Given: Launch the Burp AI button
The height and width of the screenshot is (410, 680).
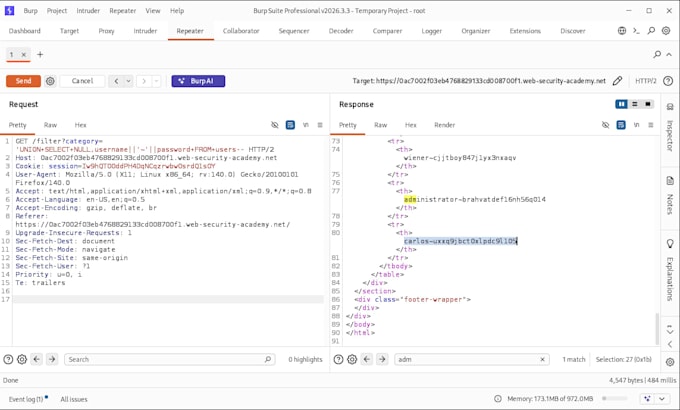Looking at the screenshot, I should (198, 81).
